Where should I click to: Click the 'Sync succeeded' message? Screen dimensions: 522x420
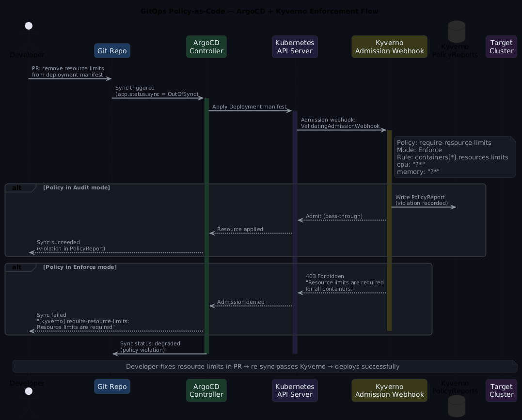[x=71, y=246]
